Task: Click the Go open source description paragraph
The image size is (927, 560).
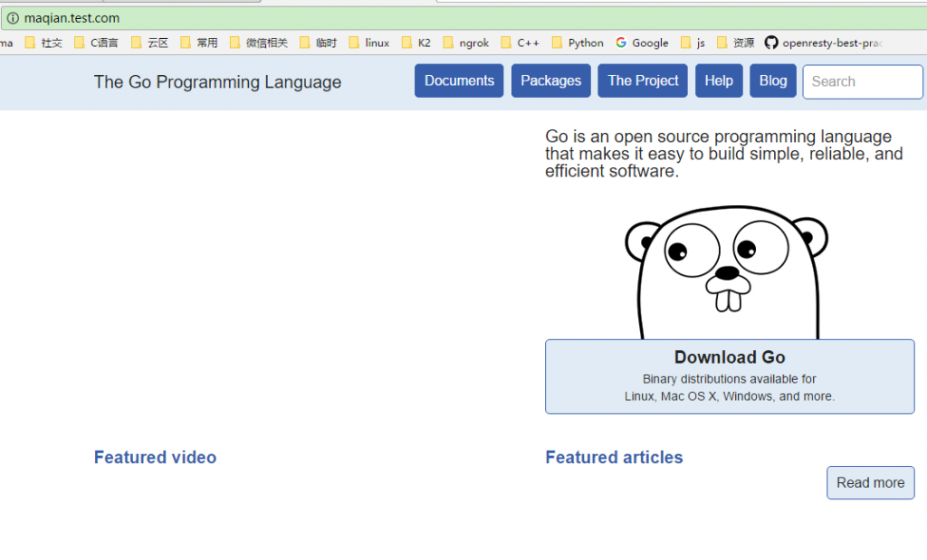Action: (723, 154)
